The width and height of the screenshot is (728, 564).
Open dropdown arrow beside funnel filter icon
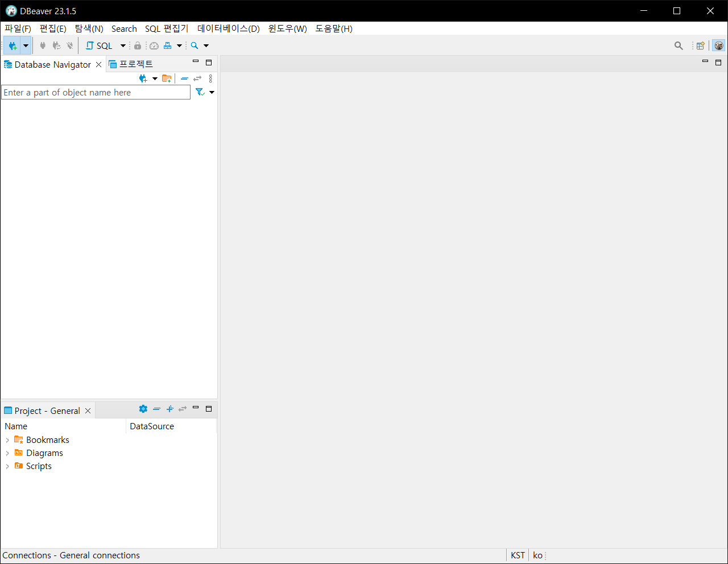[212, 92]
